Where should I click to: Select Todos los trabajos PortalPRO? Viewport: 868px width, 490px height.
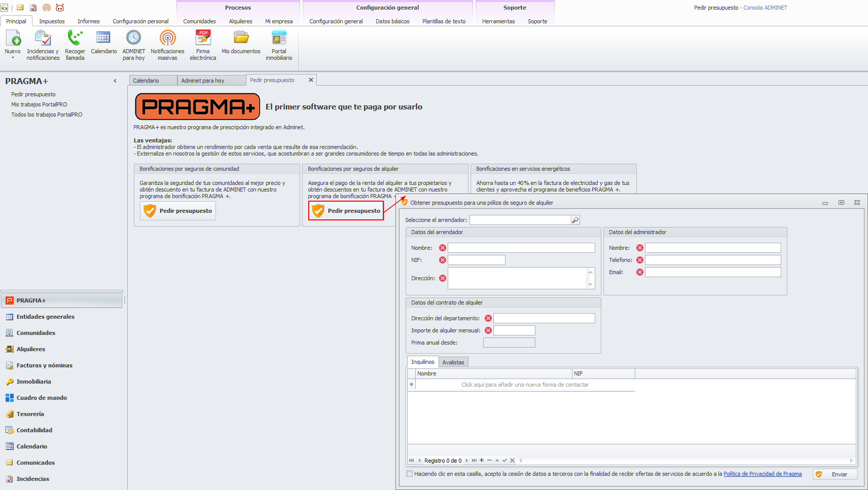pyautogui.click(x=47, y=115)
